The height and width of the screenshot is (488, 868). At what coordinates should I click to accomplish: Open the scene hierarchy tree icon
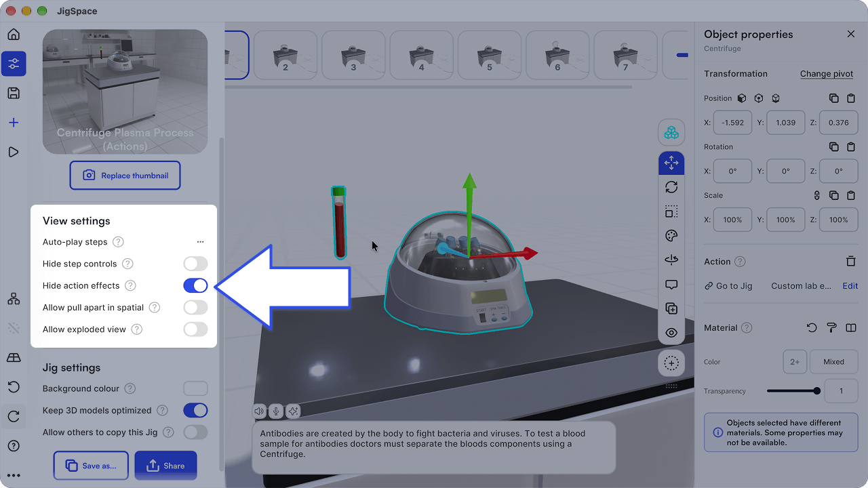[x=14, y=299]
